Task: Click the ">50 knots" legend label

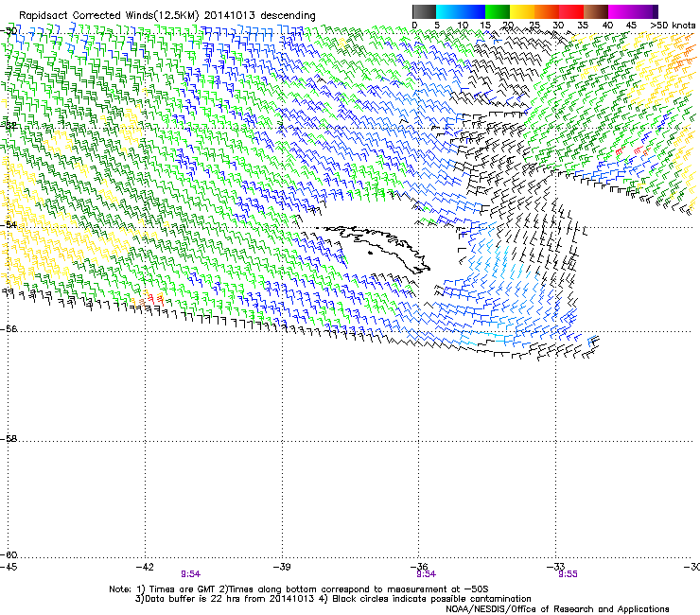Action: (673, 26)
